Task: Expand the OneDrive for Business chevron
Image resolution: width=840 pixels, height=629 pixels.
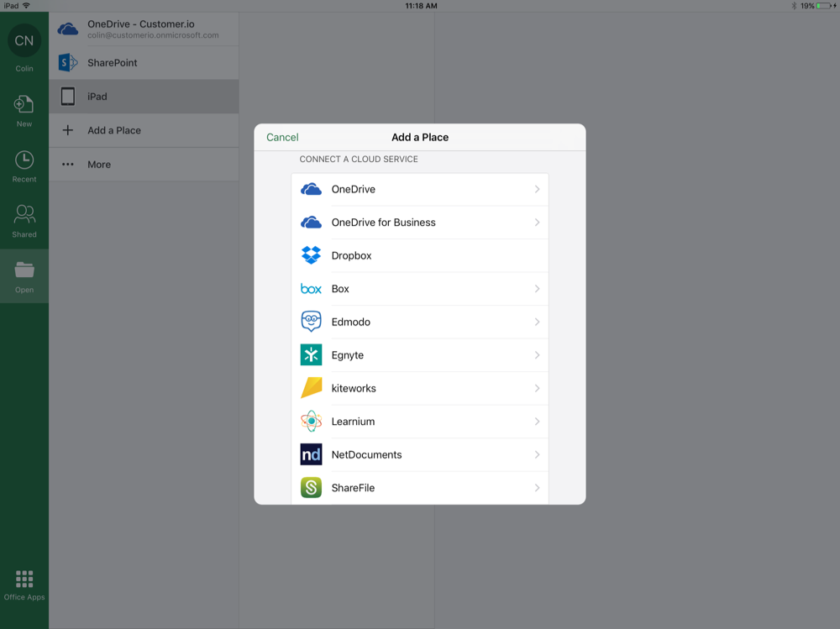Action: click(x=537, y=223)
